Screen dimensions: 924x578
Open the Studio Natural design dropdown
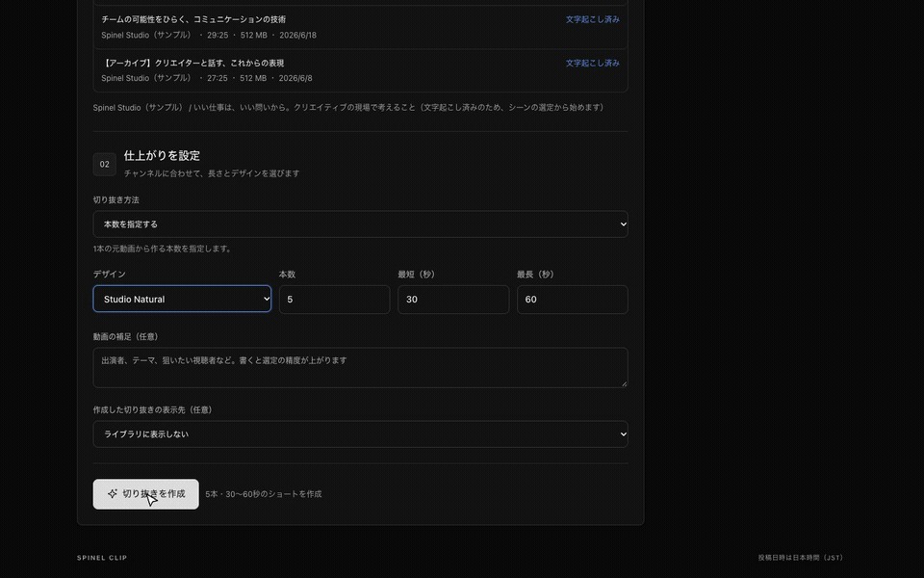(182, 299)
